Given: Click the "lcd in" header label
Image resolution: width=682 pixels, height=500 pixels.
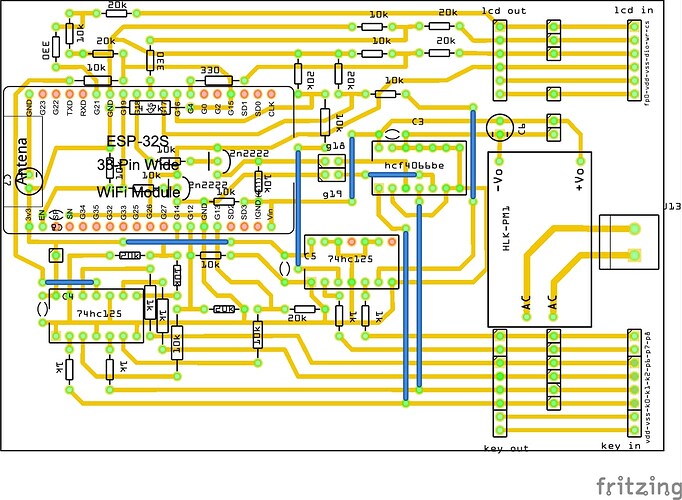Looking at the screenshot, I should [x=633, y=10].
